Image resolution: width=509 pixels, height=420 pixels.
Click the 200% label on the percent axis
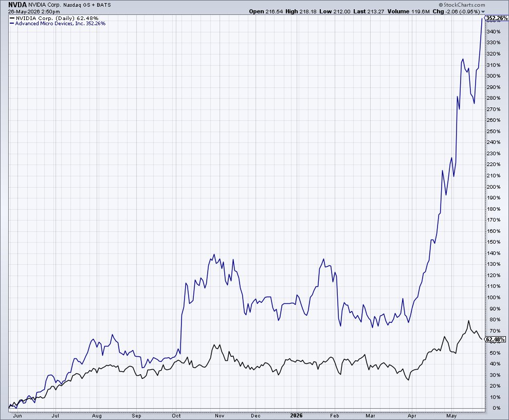click(494, 187)
